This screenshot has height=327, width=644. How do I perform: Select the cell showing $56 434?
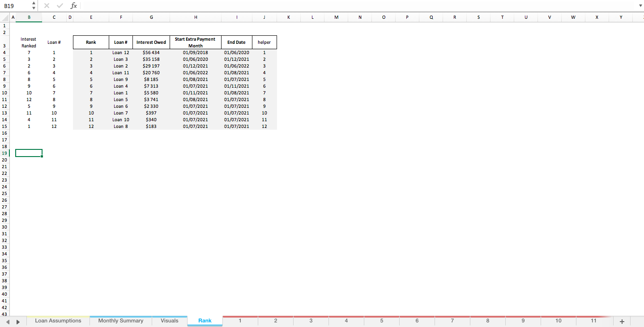151,52
